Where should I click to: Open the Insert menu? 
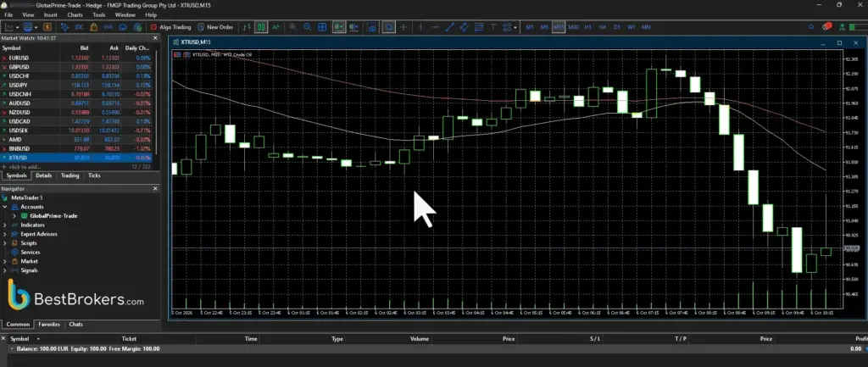pos(50,15)
